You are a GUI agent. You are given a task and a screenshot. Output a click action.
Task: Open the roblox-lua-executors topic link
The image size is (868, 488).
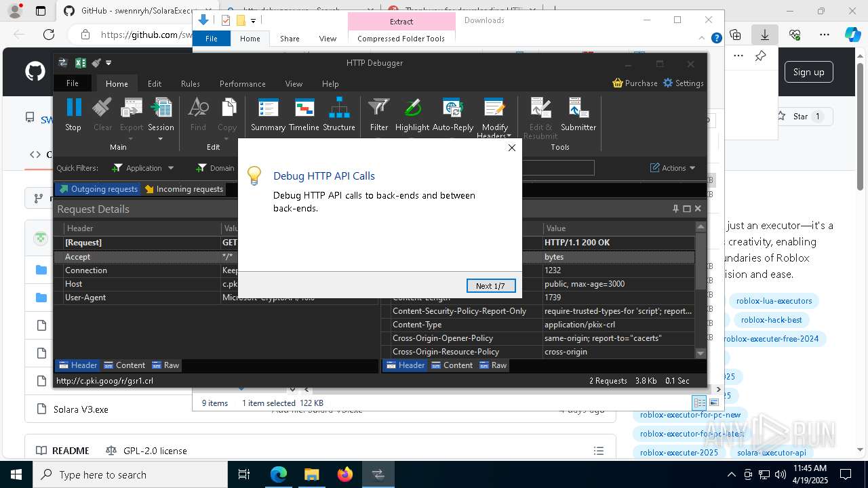click(x=774, y=301)
